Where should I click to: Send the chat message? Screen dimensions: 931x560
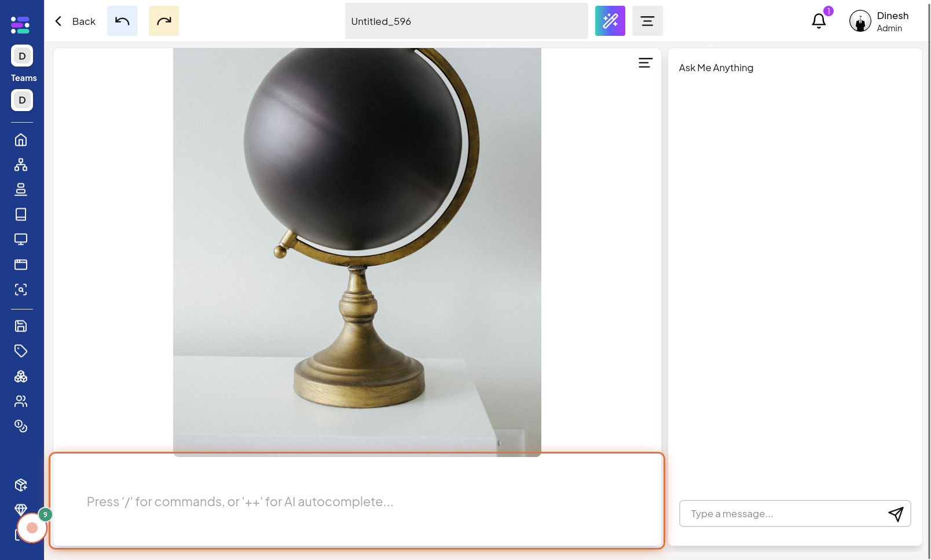click(x=896, y=514)
